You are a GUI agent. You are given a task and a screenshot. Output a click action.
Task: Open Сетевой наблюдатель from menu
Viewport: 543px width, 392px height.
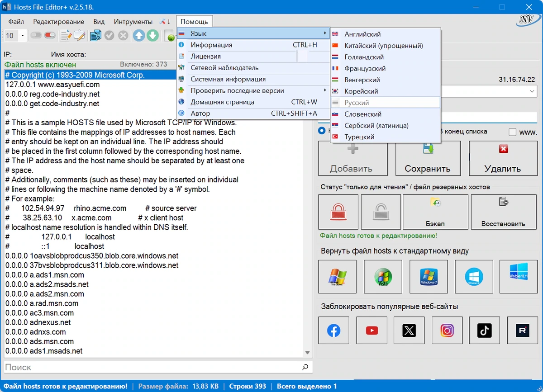click(x=253, y=67)
